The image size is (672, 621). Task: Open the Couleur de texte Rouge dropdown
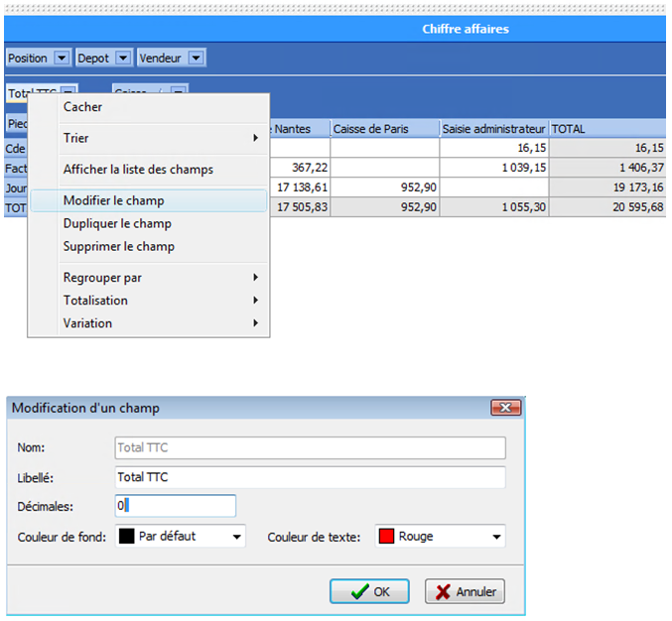coord(440,536)
